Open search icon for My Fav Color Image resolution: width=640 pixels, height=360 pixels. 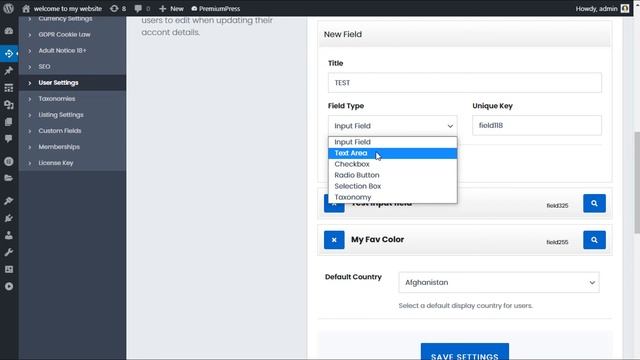pos(594,240)
